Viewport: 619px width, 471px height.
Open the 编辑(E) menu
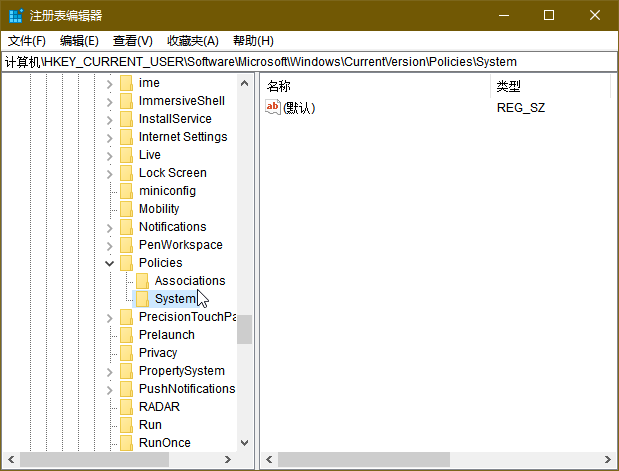tap(79, 41)
